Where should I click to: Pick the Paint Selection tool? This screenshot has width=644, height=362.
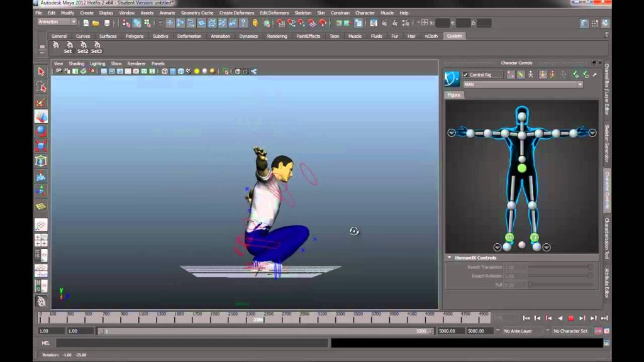pos(41,102)
